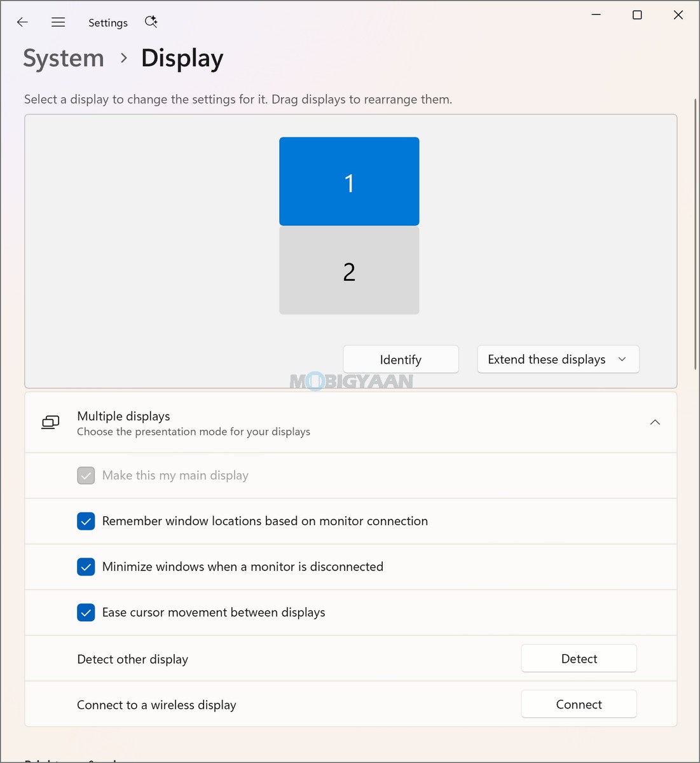Image resolution: width=700 pixels, height=763 pixels.
Task: Maximize the Settings window
Action: [x=637, y=15]
